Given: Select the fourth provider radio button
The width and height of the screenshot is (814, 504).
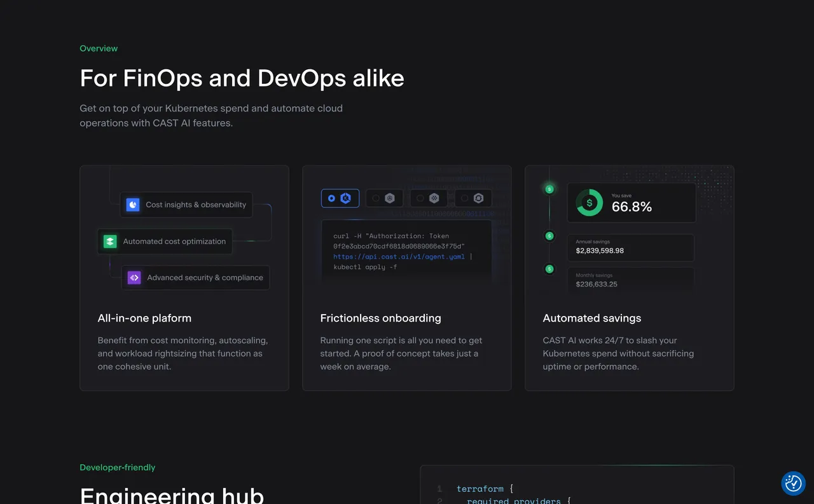Looking at the screenshot, I should pyautogui.click(x=465, y=198).
